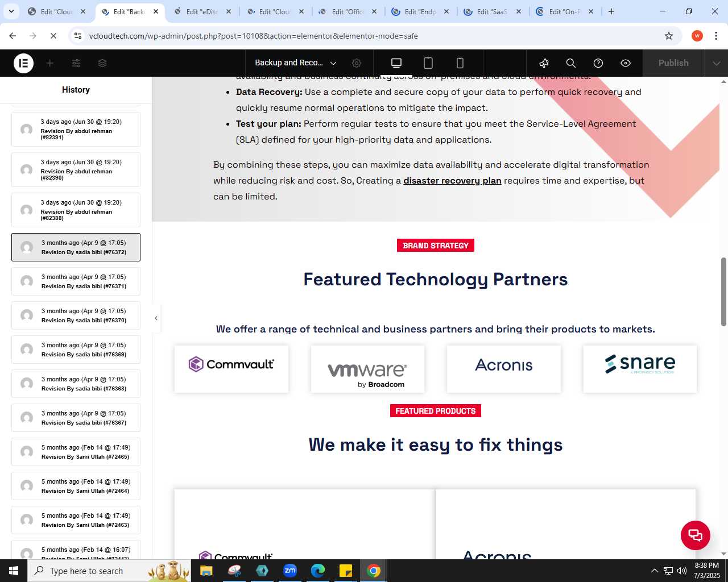Click the disaster recovery plan link

[x=452, y=181]
